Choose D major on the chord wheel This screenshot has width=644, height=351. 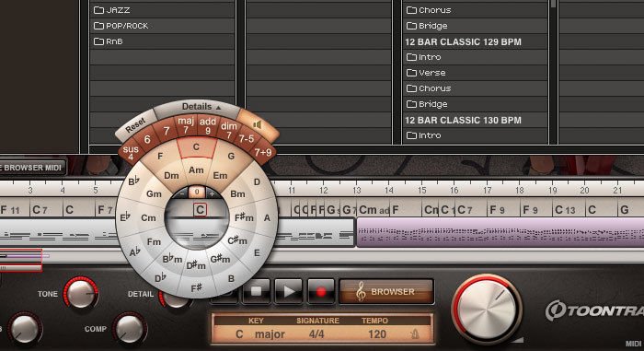(257, 181)
